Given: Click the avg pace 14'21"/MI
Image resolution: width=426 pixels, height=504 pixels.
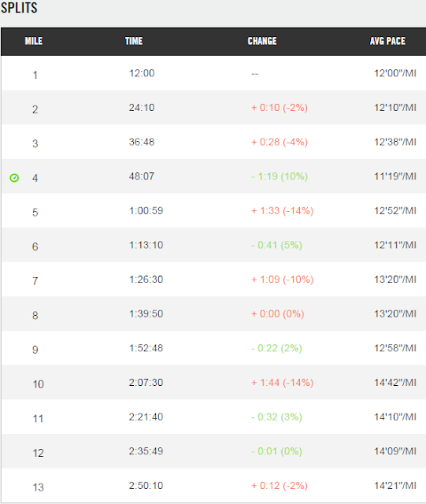Looking at the screenshot, I should [395, 486].
